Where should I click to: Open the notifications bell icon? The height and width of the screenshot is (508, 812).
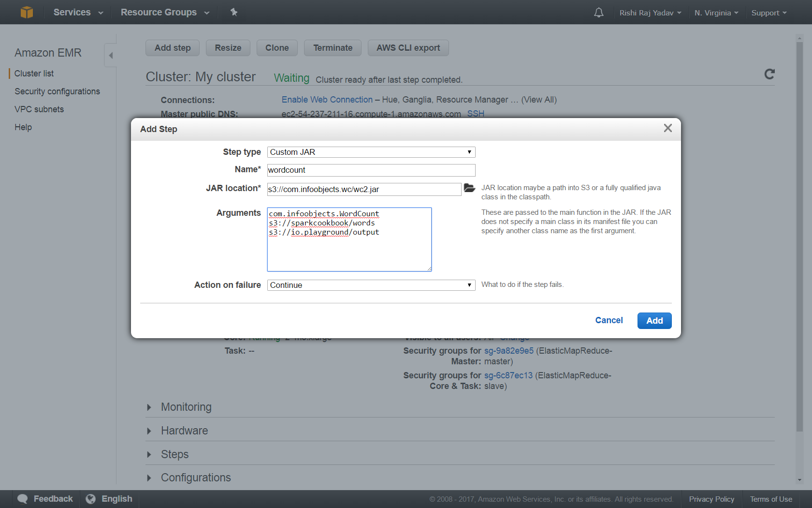pos(598,13)
